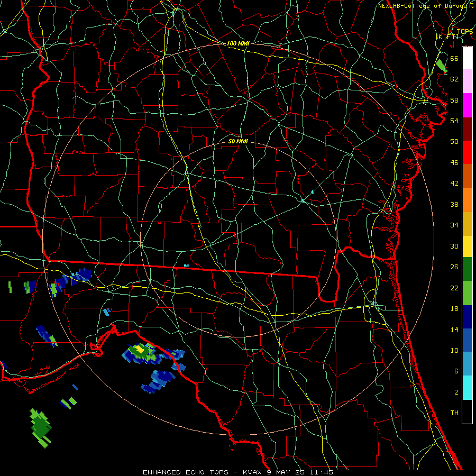This screenshot has height=476, width=476.
Task: Click the medium blue legend swatch
Action: (x=467, y=340)
